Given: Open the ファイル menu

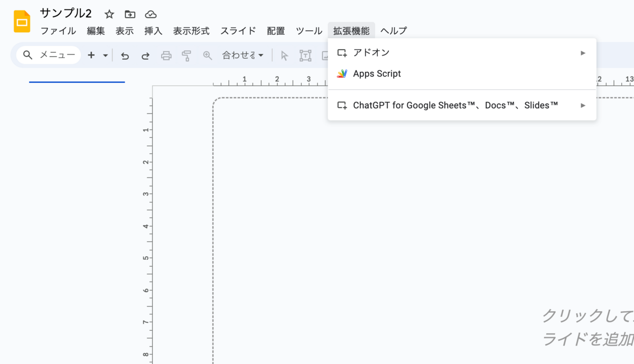Looking at the screenshot, I should coord(58,31).
